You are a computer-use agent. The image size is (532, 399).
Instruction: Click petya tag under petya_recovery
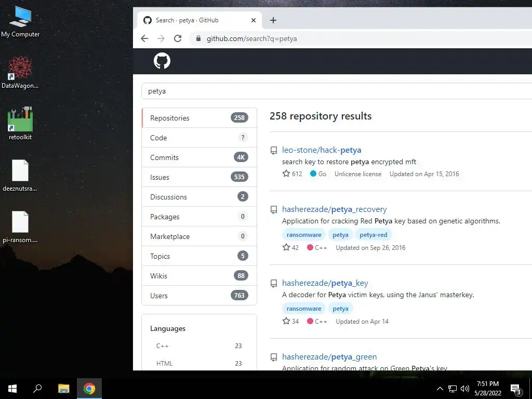(340, 234)
